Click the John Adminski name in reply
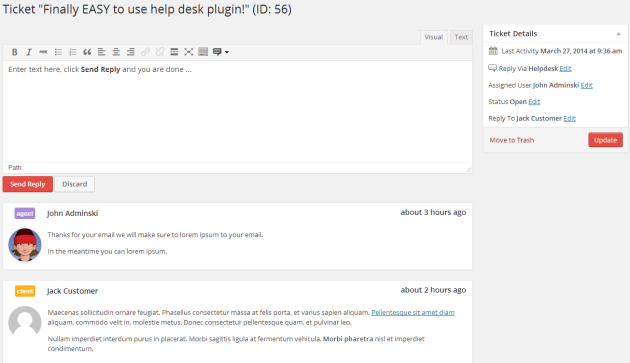The height and width of the screenshot is (363, 630). pos(72,213)
